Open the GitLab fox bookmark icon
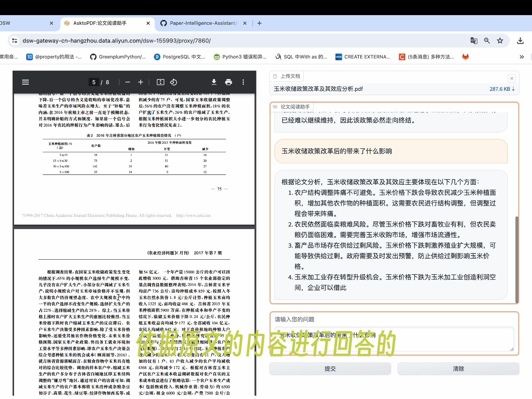This screenshot has height=399, width=532. point(465,57)
